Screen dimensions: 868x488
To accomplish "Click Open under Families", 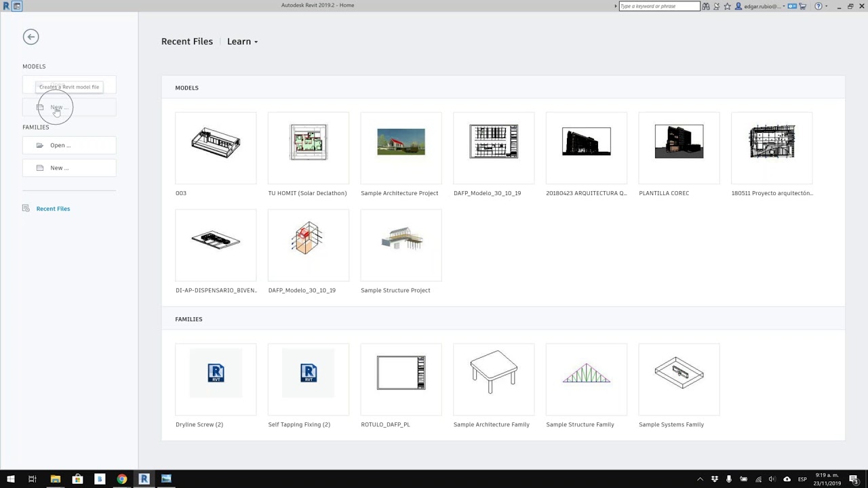I will point(69,145).
